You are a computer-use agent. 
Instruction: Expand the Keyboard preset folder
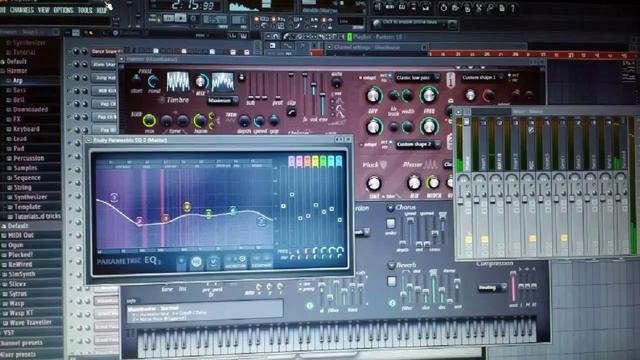26,129
